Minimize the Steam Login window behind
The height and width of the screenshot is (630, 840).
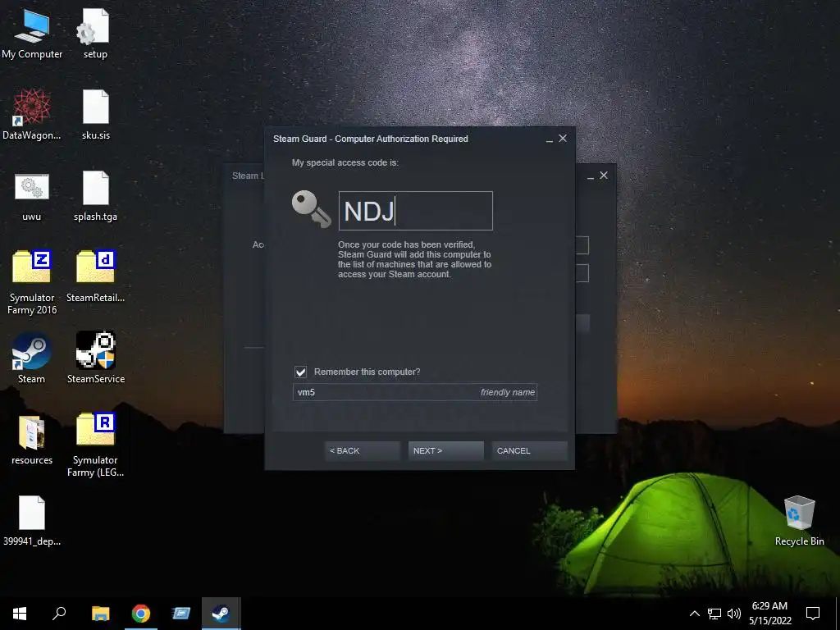tap(591, 176)
